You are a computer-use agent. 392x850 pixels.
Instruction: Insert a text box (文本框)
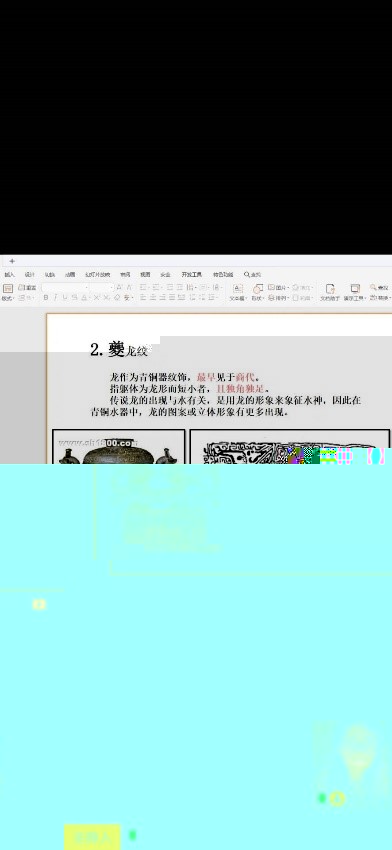click(x=237, y=292)
